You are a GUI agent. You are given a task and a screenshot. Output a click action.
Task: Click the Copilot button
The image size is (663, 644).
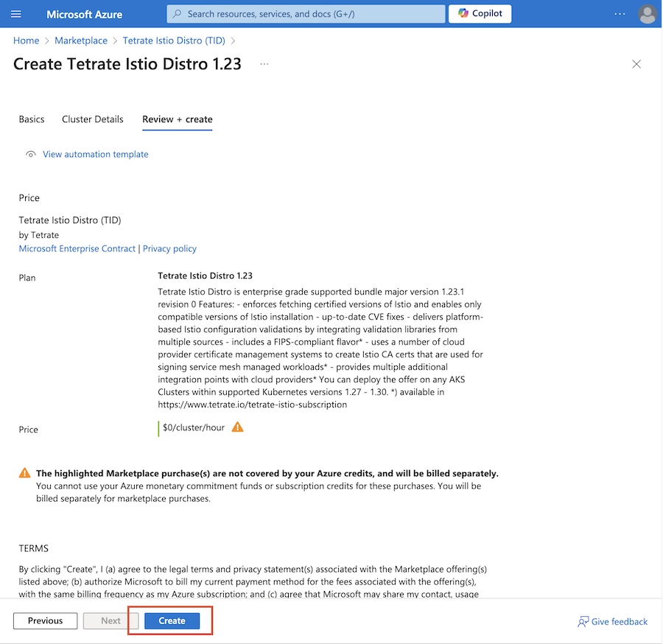coord(480,13)
